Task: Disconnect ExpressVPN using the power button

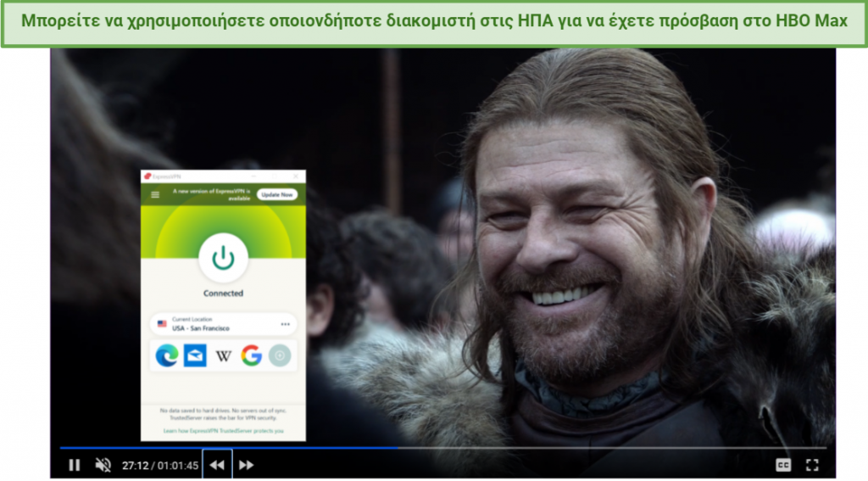Action: pos(223,258)
